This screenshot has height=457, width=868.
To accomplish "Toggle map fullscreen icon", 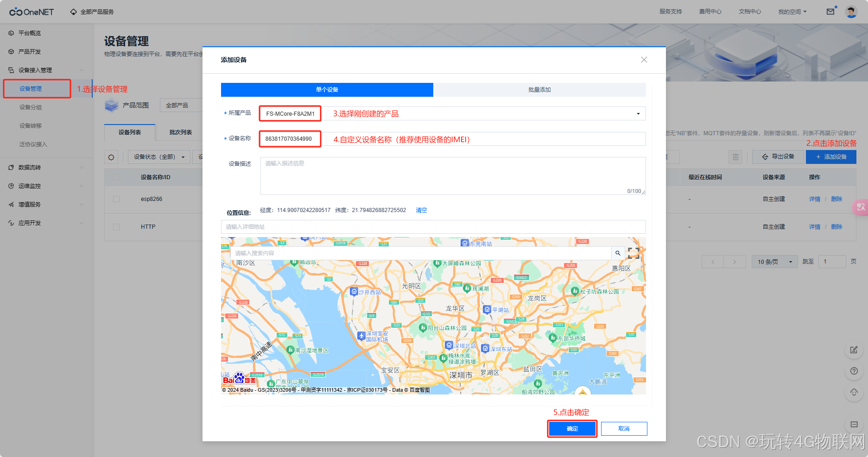I will click(634, 253).
